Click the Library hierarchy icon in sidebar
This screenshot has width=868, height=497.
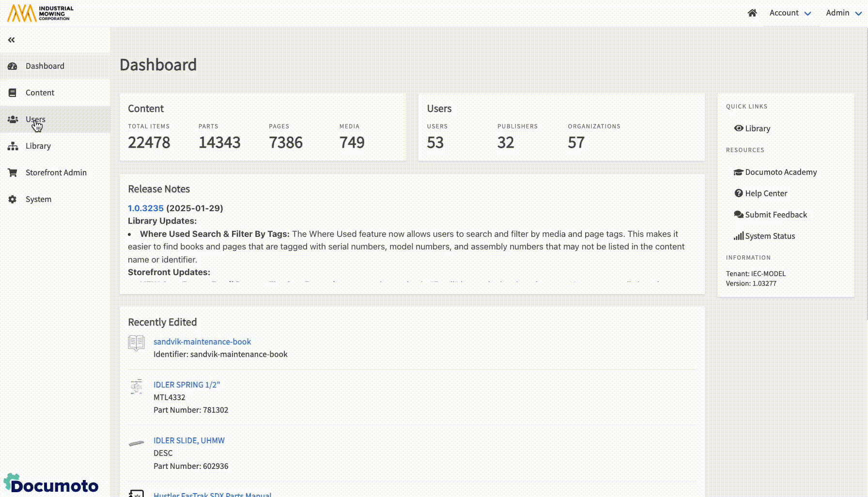(13, 146)
